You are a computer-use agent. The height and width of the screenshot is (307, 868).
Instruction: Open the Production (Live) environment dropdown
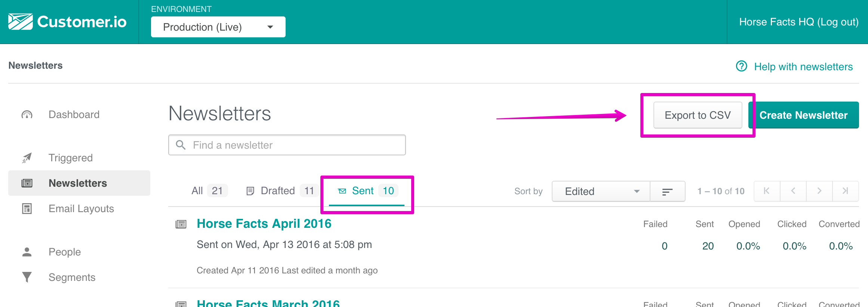click(218, 27)
